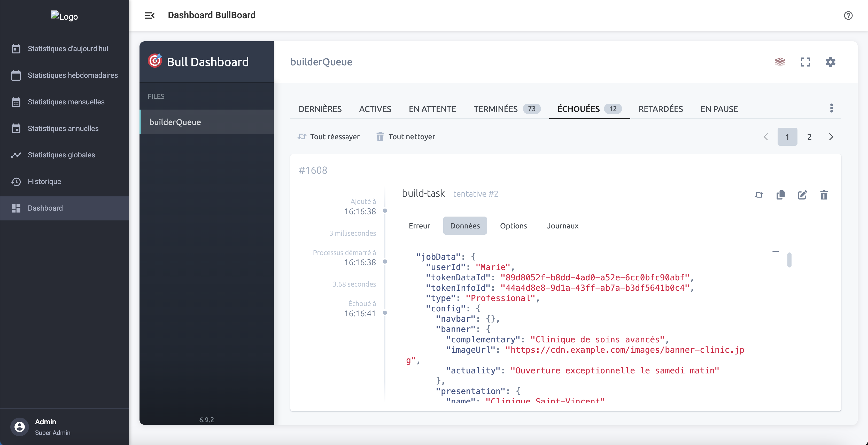Click the JSON data scrollbar thumb
This screenshot has height=445, width=868.
[789, 260]
